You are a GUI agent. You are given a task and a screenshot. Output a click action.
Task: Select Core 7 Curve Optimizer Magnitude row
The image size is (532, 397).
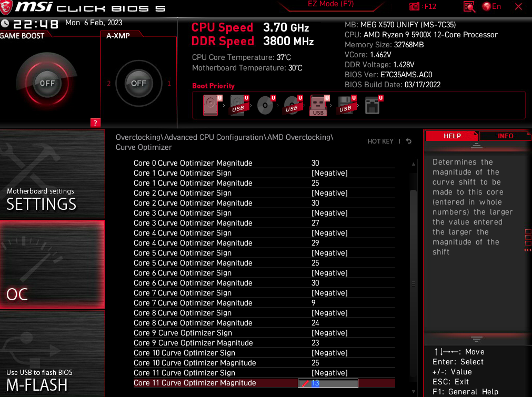point(264,303)
